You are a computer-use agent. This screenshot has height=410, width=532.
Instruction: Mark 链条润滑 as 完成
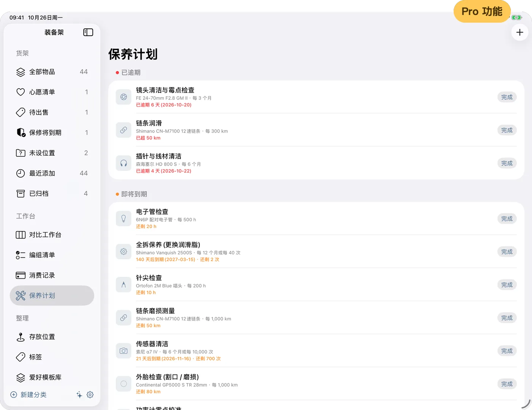(x=507, y=130)
